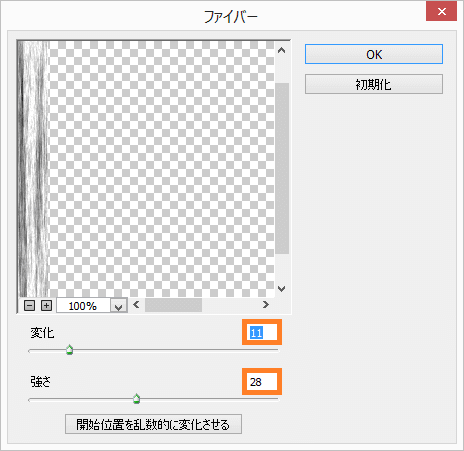Click the 初期化 reset button
The height and width of the screenshot is (451, 464).
pyautogui.click(x=374, y=84)
